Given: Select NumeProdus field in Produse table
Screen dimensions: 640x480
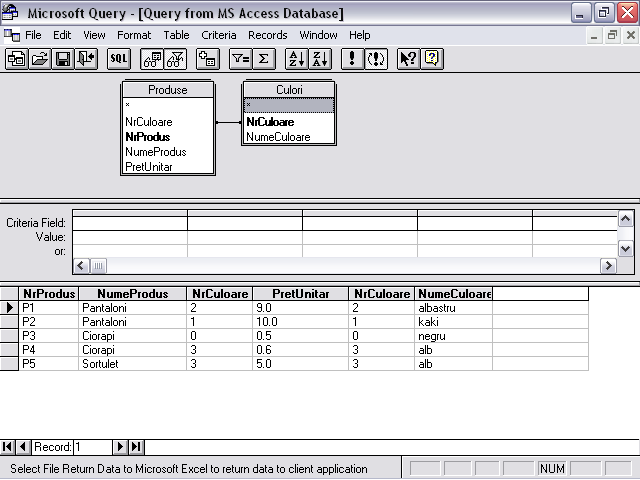Looking at the screenshot, I should 168,152.
